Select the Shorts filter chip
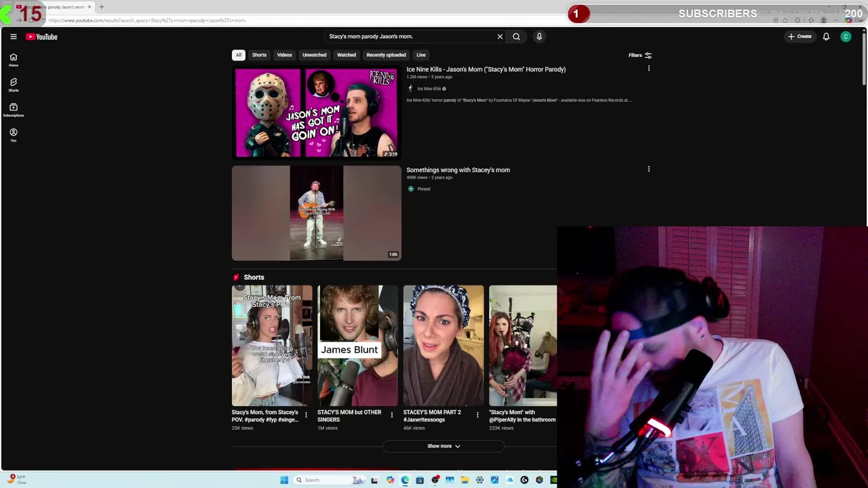868x488 pixels. 259,55
